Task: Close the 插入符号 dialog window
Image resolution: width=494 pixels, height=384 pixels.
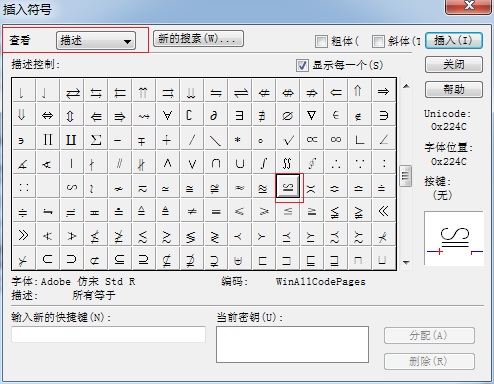Action: tap(468, 6)
